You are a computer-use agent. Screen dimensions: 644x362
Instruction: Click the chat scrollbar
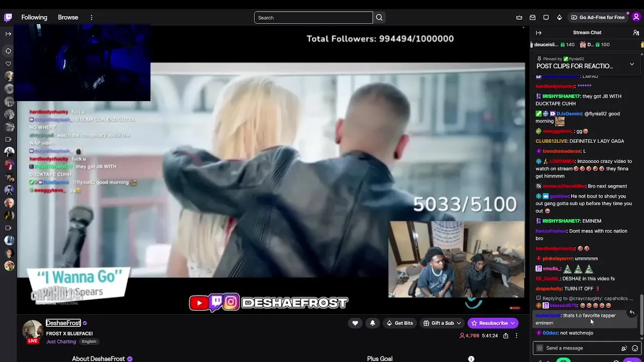point(641,316)
